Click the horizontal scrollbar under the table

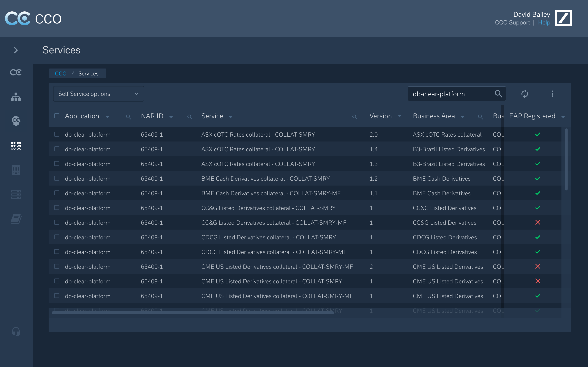click(x=193, y=313)
